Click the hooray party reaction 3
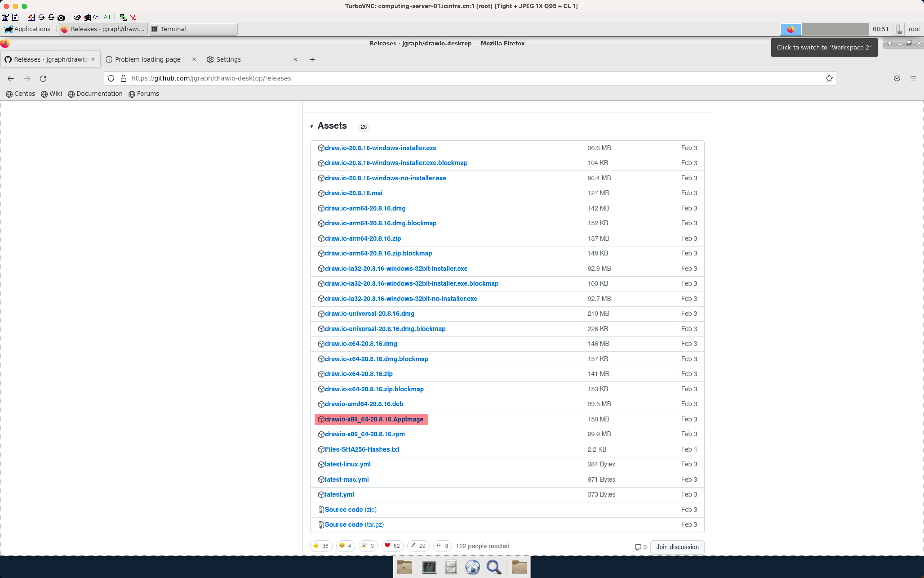Viewport: 924px width, 578px height. pos(368,546)
